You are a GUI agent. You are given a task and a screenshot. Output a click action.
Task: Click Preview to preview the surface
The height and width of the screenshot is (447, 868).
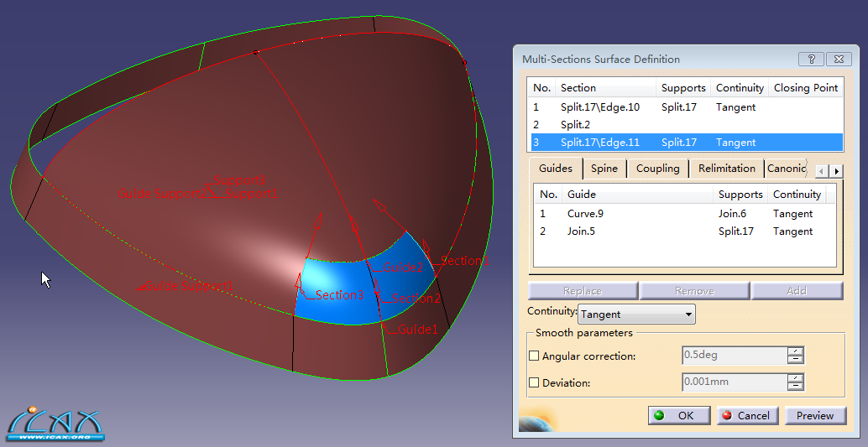click(x=814, y=415)
